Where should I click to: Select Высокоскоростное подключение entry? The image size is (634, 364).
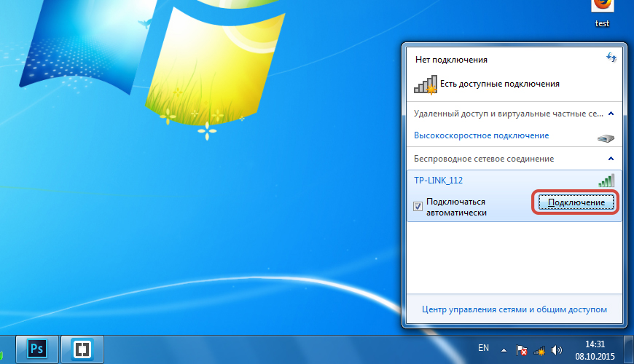point(481,135)
